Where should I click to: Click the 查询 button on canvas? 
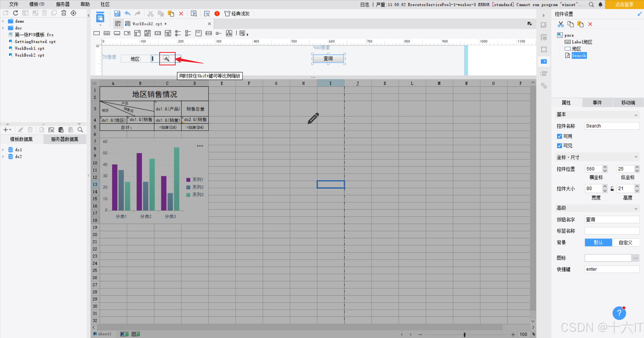coord(328,59)
